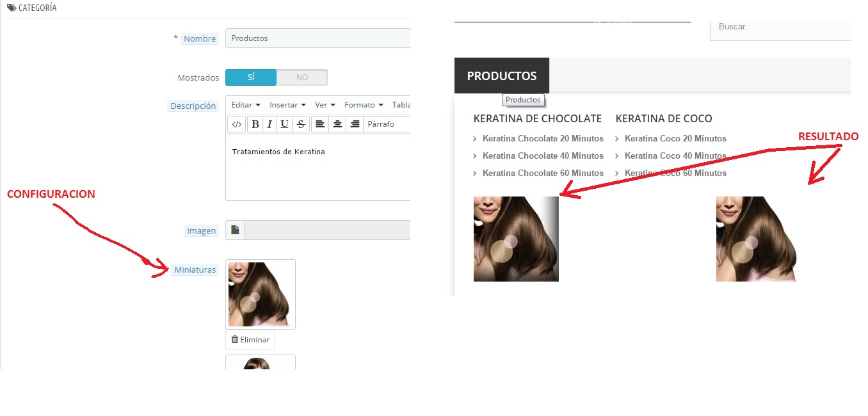Click inside the description text area
Screen dimensions: 868x416
317,167
